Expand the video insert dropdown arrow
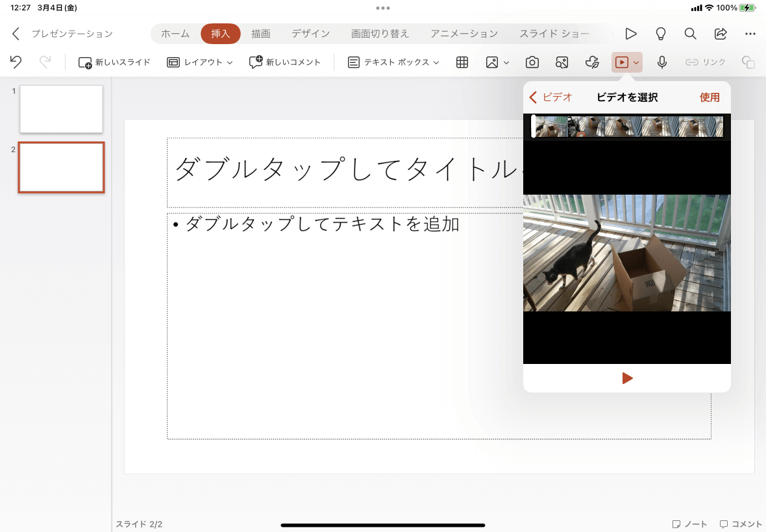 pos(636,62)
